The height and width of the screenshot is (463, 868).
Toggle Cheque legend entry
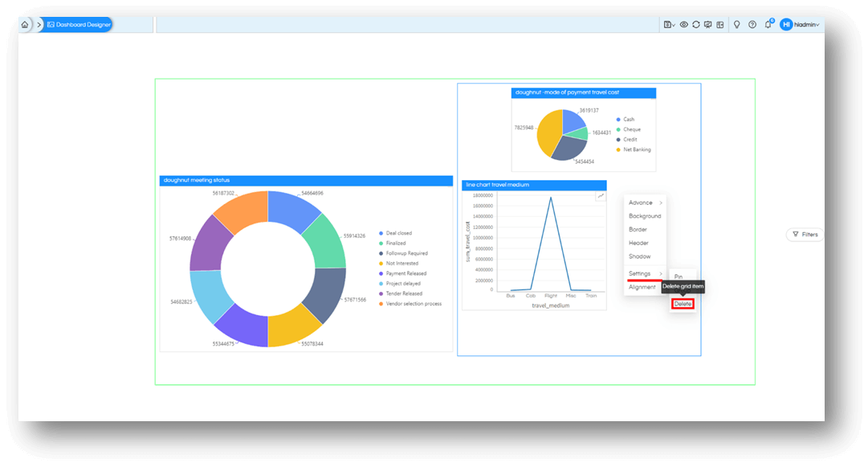628,129
